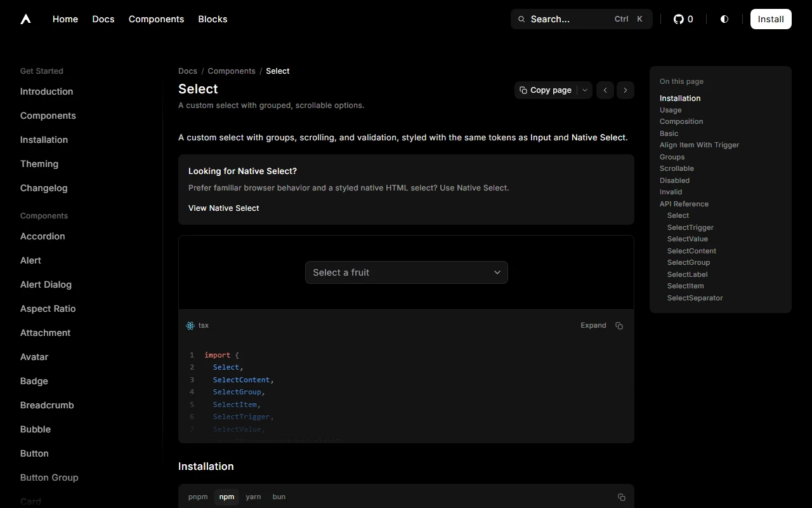
Task: Open Button component page
Action: coord(34,453)
